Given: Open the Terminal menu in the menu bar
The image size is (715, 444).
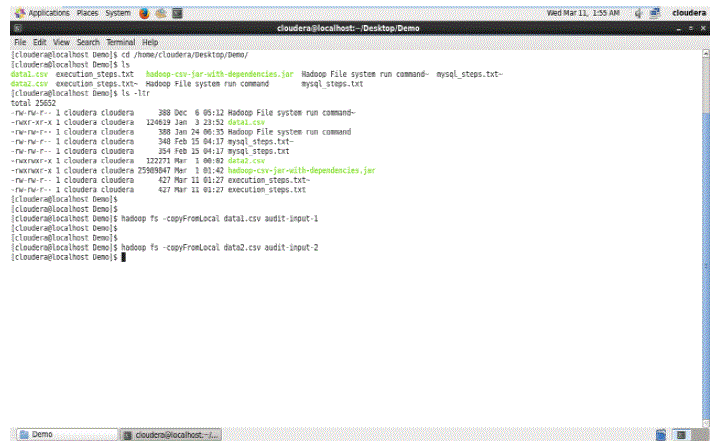Looking at the screenshot, I should point(120,43).
